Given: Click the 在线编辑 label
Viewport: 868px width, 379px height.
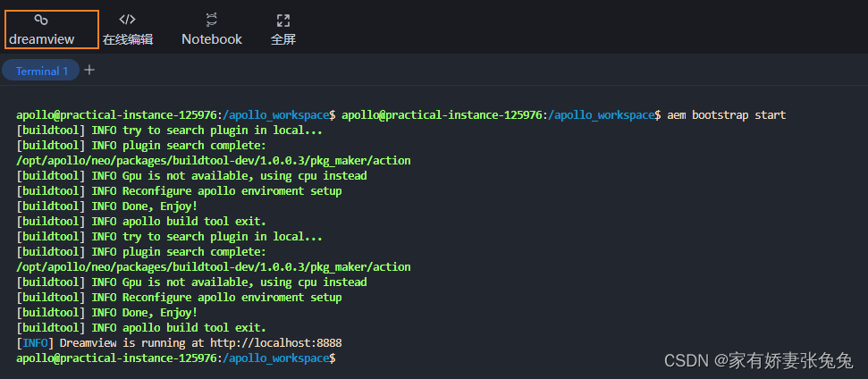Looking at the screenshot, I should (128, 39).
